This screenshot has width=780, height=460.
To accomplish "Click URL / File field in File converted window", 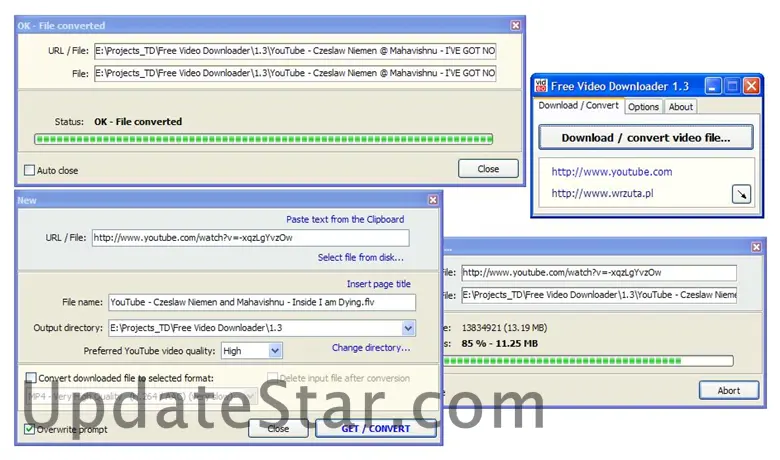I will tap(295, 51).
